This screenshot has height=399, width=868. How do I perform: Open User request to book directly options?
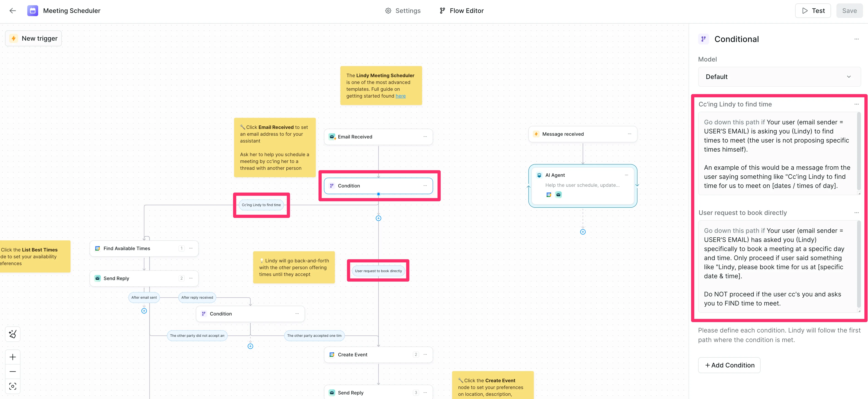click(856, 213)
